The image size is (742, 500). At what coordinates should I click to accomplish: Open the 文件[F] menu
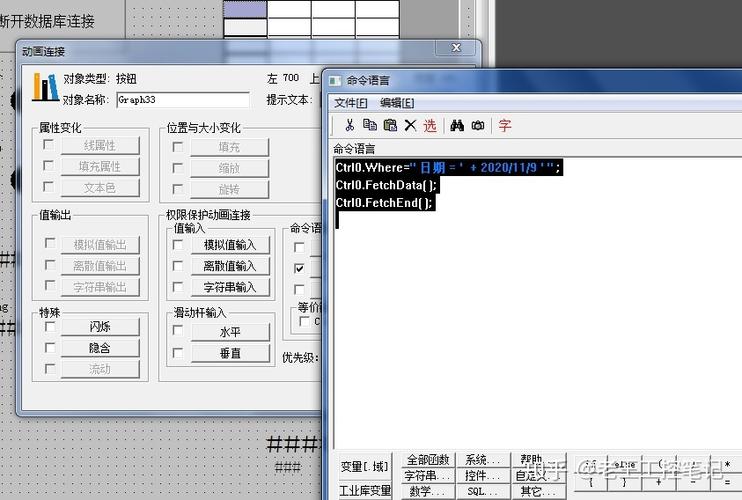[351, 103]
